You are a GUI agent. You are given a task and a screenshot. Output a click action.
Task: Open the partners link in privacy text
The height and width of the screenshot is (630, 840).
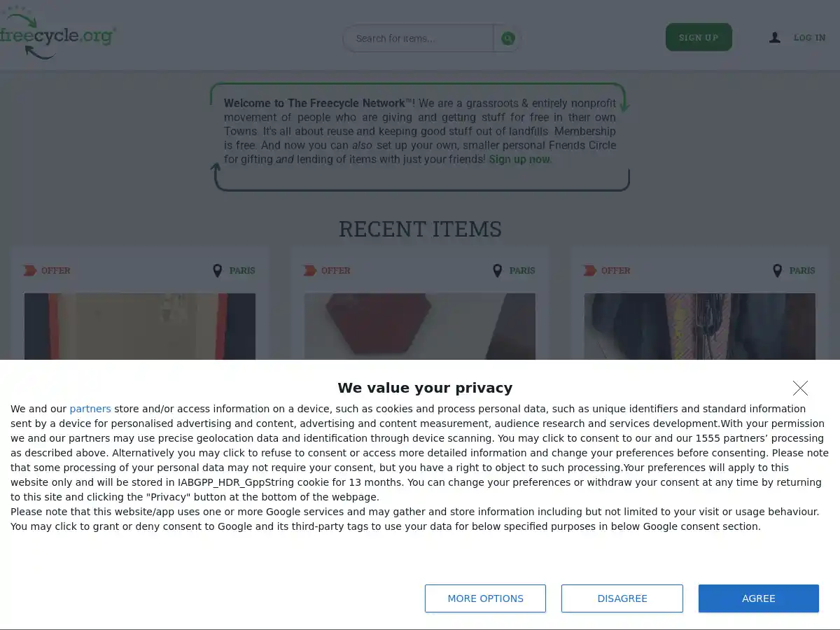90,409
